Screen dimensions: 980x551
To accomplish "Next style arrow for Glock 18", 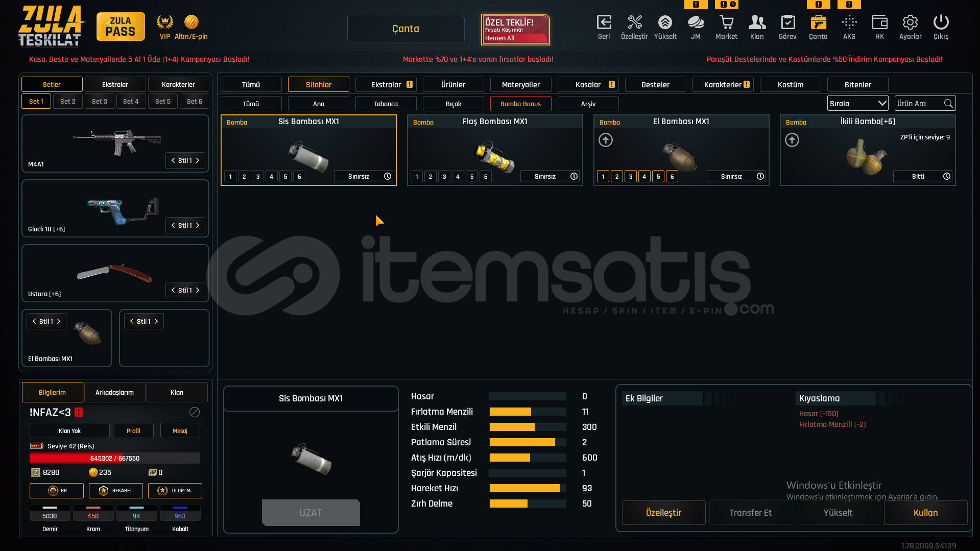I will [x=198, y=225].
